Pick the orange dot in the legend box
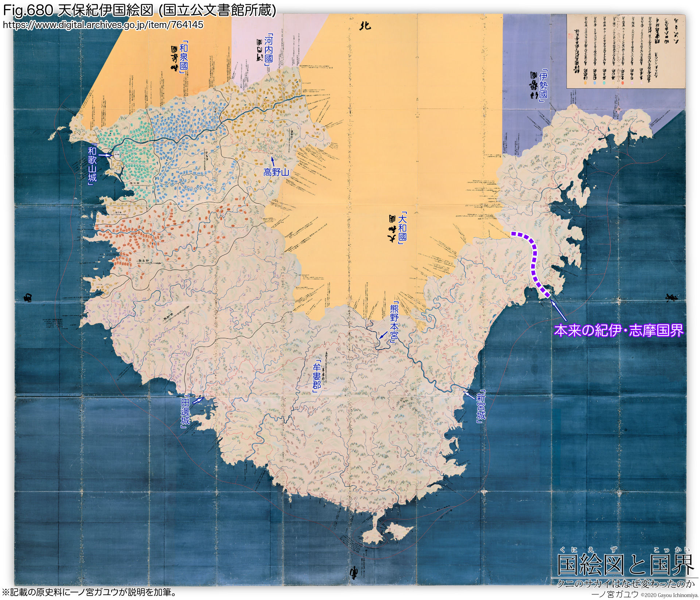This screenshot has height=600, width=700. click(x=585, y=83)
